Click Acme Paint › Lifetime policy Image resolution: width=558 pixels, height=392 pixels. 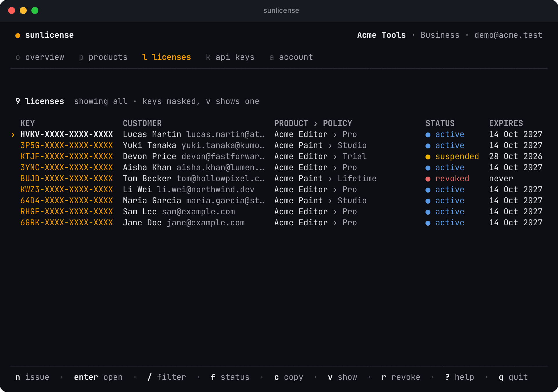click(x=325, y=179)
